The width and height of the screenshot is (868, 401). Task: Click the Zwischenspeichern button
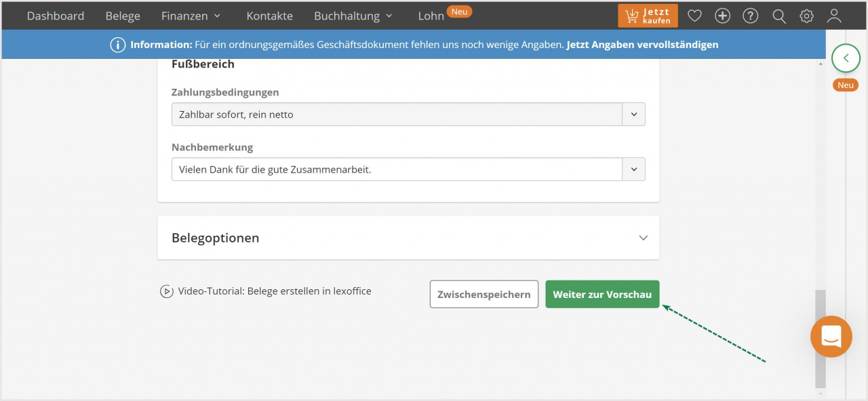[484, 294]
